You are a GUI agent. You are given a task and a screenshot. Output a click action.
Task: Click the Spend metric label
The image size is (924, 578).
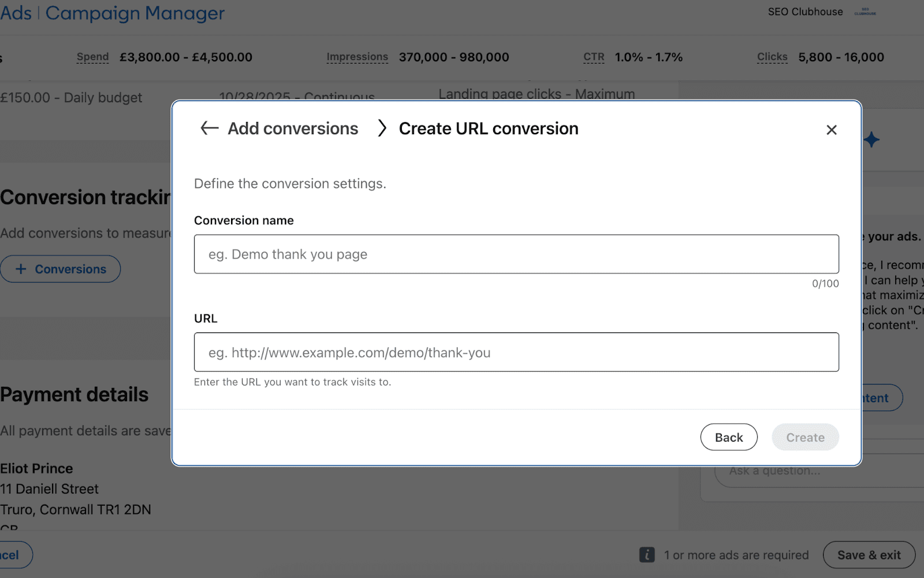(x=92, y=57)
